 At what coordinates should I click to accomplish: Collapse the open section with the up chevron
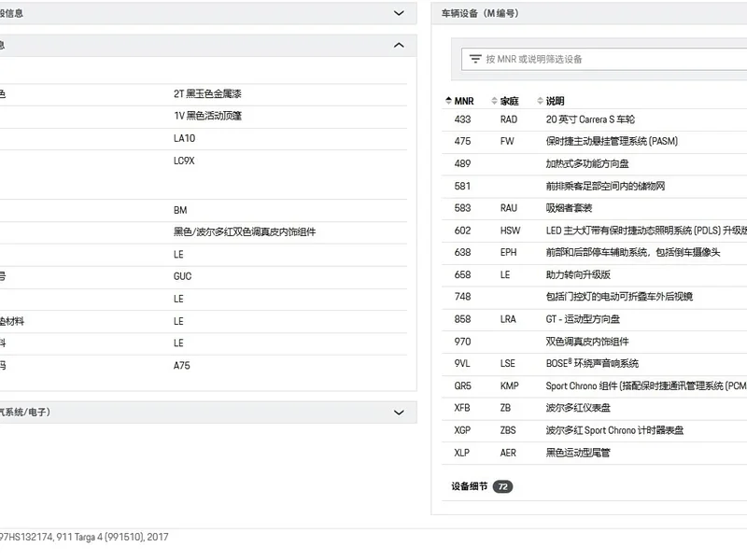tap(399, 45)
